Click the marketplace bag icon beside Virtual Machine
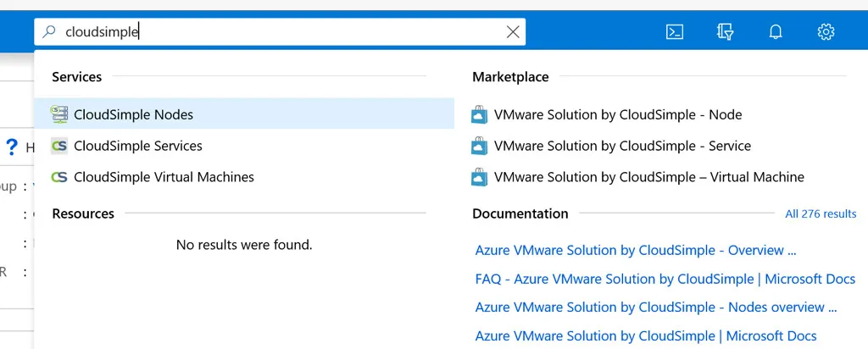This screenshot has height=349, width=868. click(x=480, y=177)
